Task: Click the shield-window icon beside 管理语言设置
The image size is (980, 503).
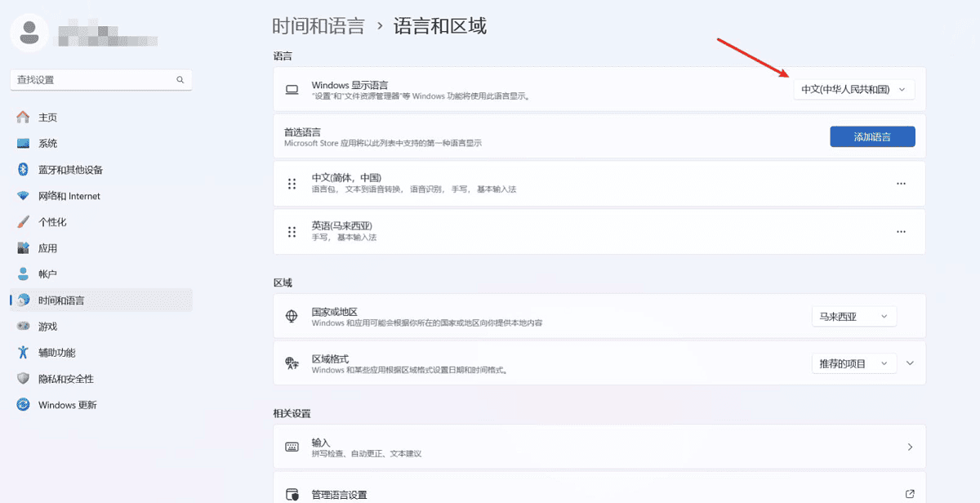Action: coord(292,495)
